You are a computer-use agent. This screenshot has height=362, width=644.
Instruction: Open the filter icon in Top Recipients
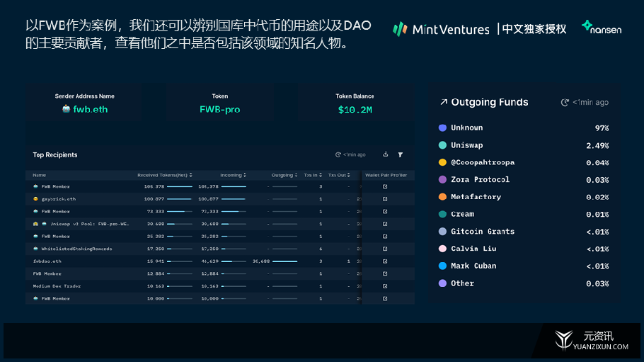pos(401,154)
